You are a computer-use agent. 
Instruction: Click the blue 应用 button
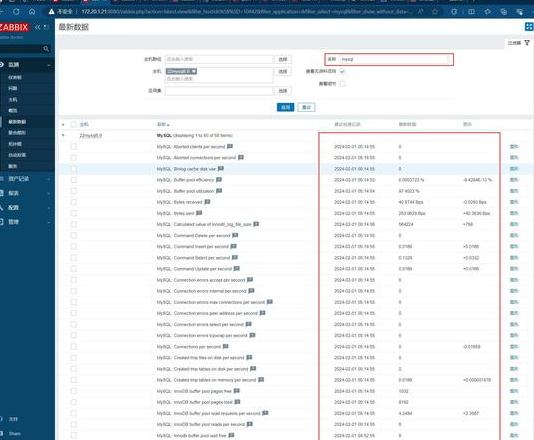click(x=285, y=107)
